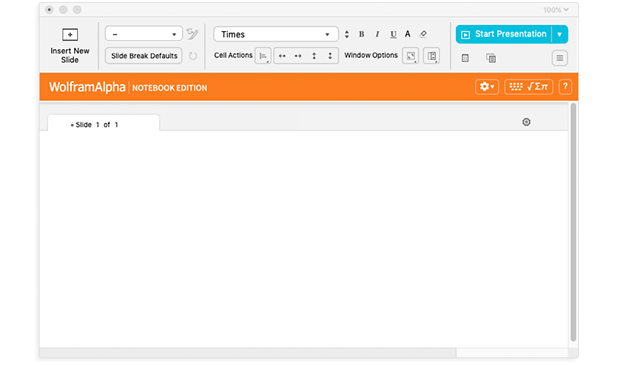This screenshot has width=620, height=365.
Task: Click the font size stepper arrows
Action: pos(347,34)
